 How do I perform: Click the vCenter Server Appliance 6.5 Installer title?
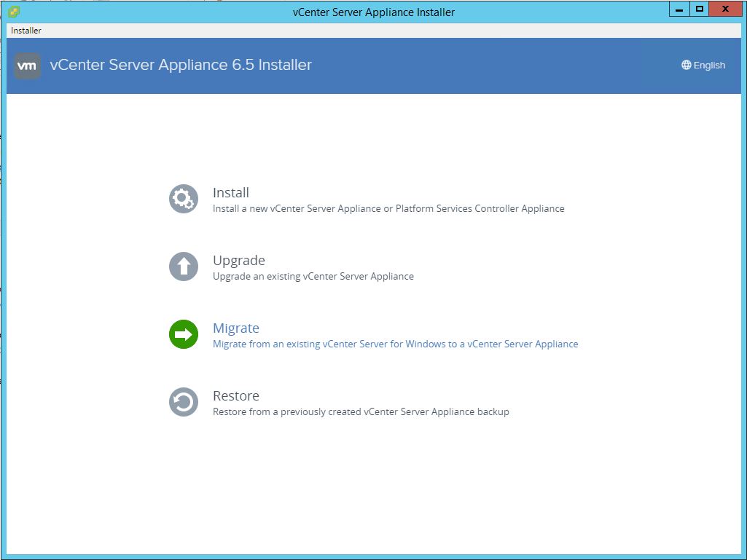pos(181,65)
